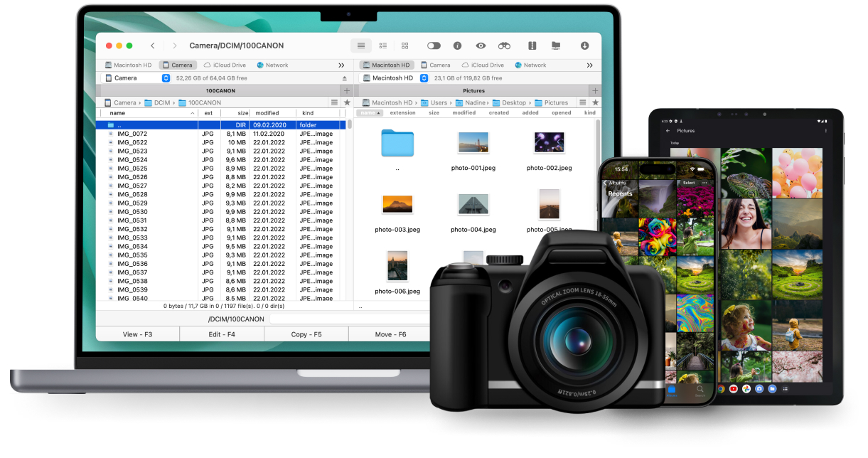Show hidden files via the eye icon

pyautogui.click(x=481, y=46)
